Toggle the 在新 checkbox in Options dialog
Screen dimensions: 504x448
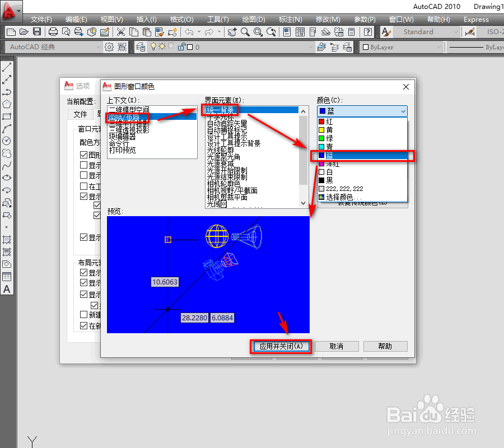click(x=83, y=325)
